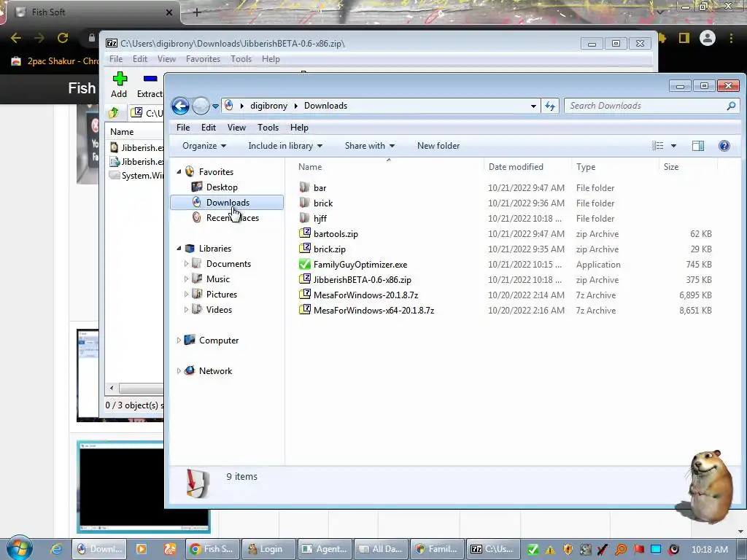This screenshot has width=747, height=560.
Task: Expand the Music library
Action: tap(186, 279)
